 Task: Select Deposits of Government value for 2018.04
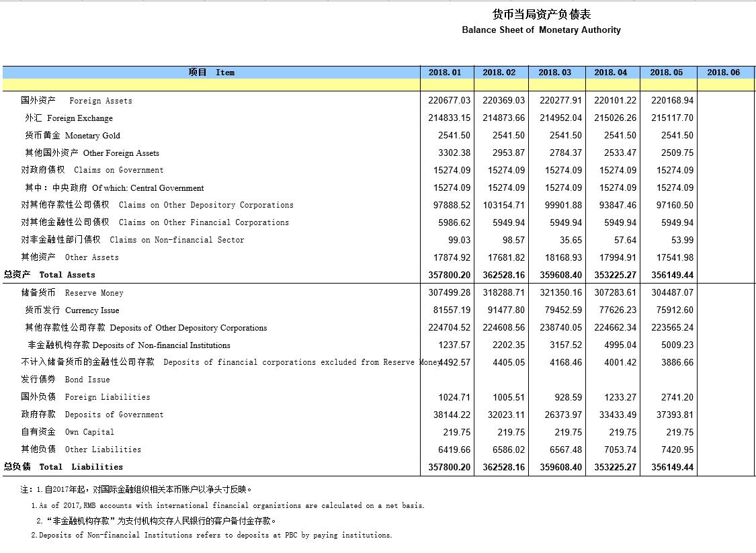click(x=615, y=415)
